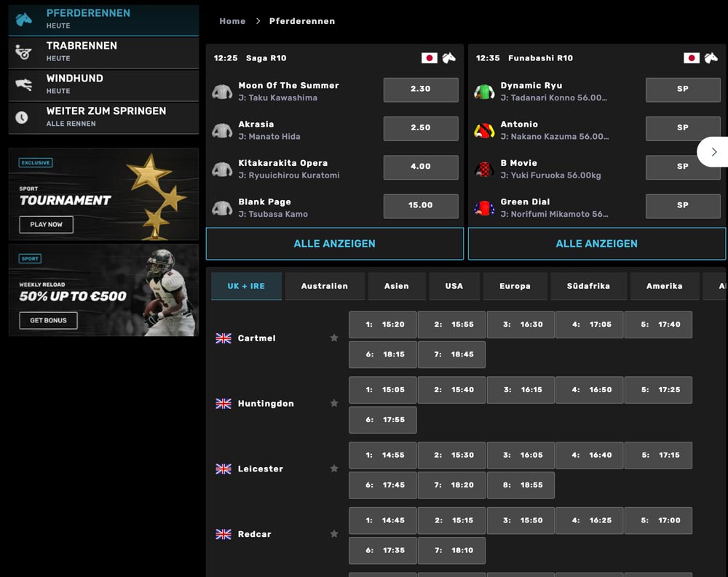728x577 pixels.
Task: Open the Südafrika region tab
Action: [x=588, y=286]
